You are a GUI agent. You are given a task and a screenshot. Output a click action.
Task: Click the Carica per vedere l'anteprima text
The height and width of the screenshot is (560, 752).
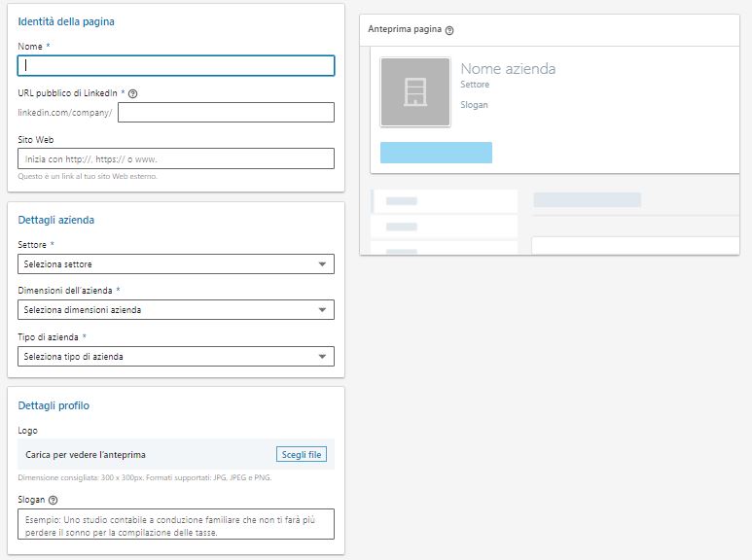[86, 454]
